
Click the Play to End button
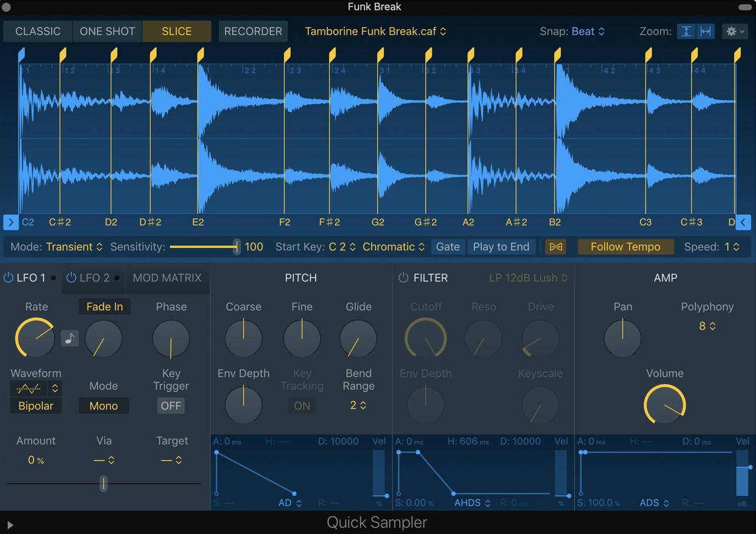pyautogui.click(x=501, y=247)
